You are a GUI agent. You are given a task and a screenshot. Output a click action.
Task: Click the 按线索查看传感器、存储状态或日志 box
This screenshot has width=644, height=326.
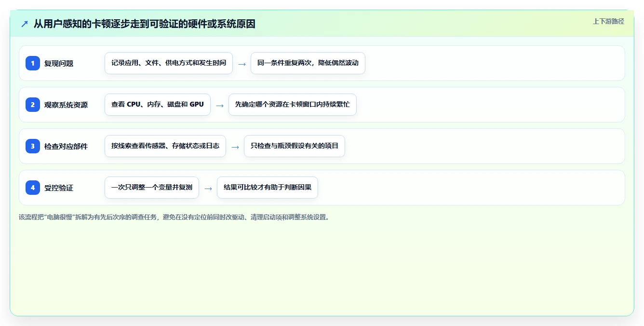point(165,146)
